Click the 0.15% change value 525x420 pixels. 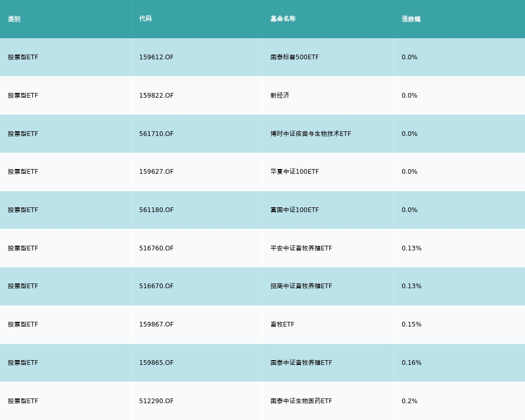coord(412,324)
